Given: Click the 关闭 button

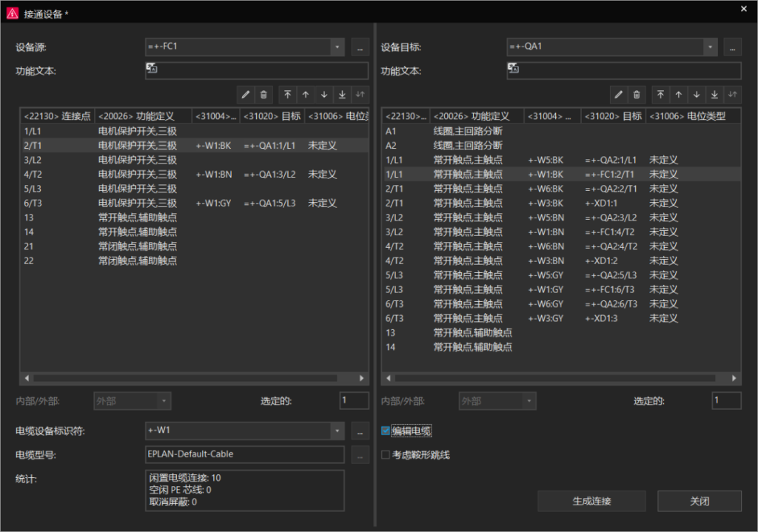Looking at the screenshot, I should click(x=699, y=501).
